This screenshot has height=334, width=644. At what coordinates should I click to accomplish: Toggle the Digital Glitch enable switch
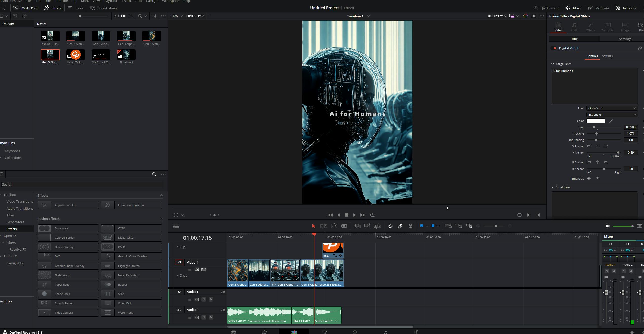(x=554, y=48)
